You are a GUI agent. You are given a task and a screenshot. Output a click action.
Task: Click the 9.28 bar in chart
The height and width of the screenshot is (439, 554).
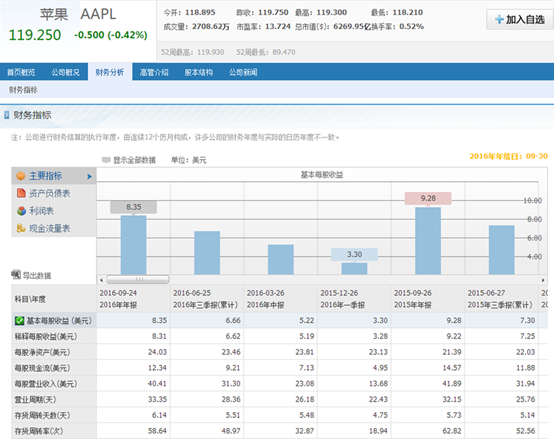[x=428, y=241]
